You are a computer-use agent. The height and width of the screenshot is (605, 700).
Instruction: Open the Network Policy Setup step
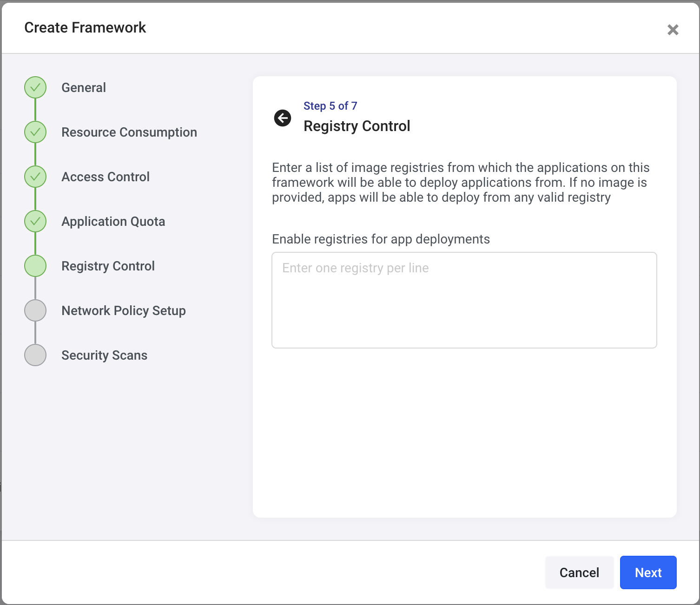[124, 310]
